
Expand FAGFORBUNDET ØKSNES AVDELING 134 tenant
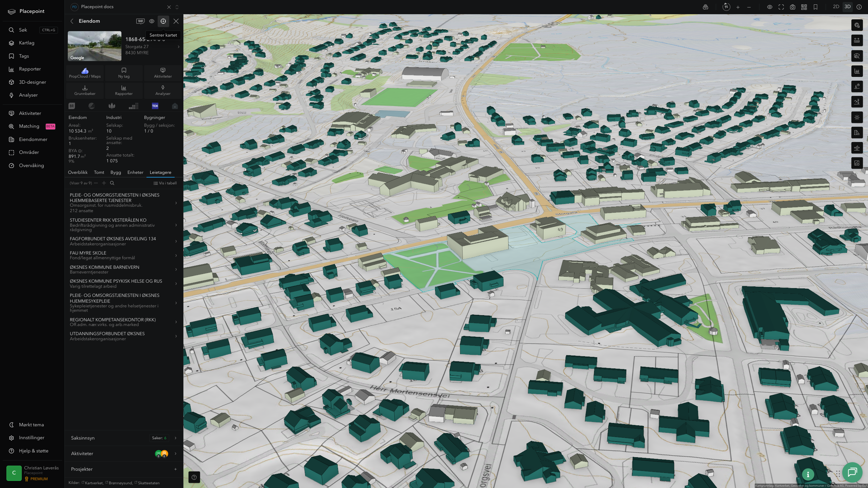click(x=124, y=241)
